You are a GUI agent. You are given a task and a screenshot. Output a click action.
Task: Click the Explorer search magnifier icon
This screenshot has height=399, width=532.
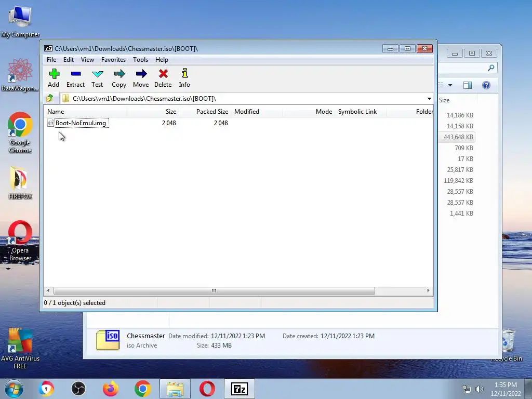click(x=491, y=68)
